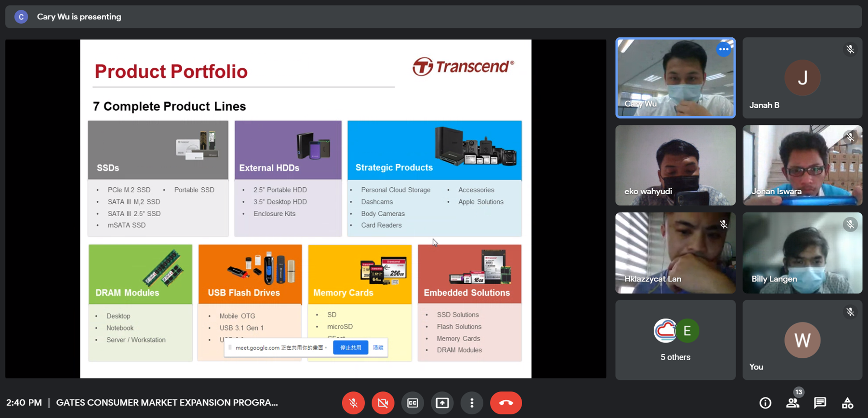Viewport: 868px width, 418px height.
Task: Turn on the camera
Action: coord(383,403)
